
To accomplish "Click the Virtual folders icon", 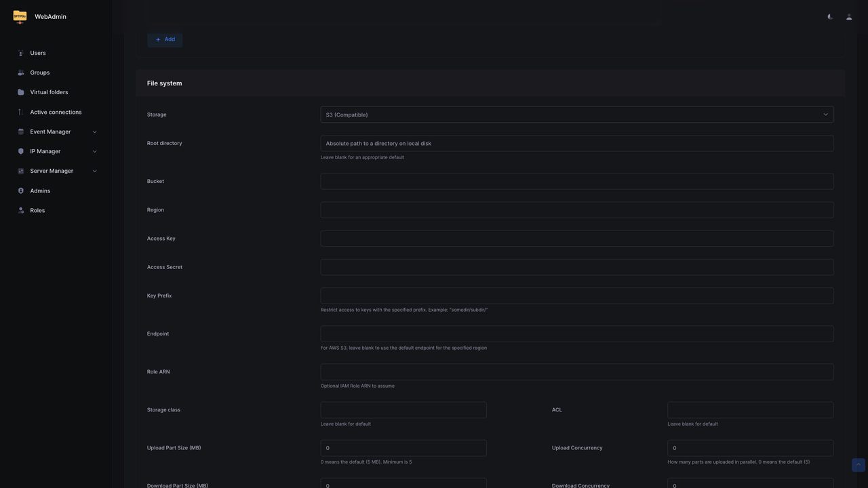I will (x=20, y=92).
